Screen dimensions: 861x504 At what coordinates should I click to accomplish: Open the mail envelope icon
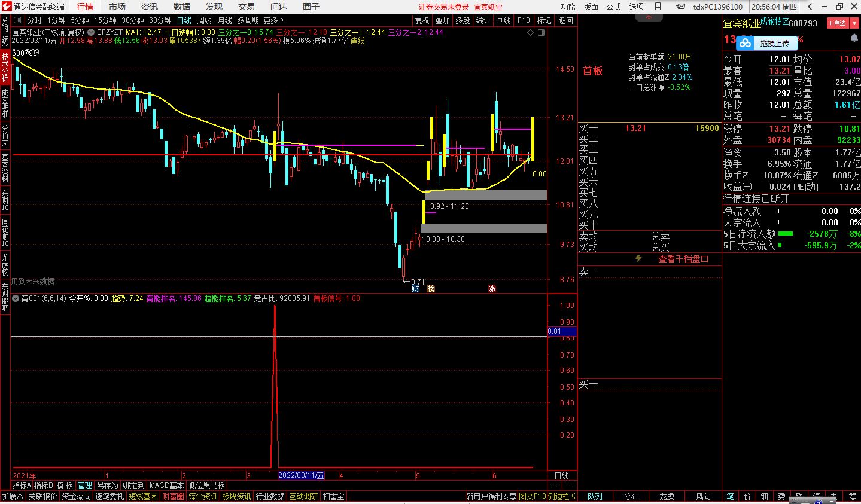coord(680,7)
